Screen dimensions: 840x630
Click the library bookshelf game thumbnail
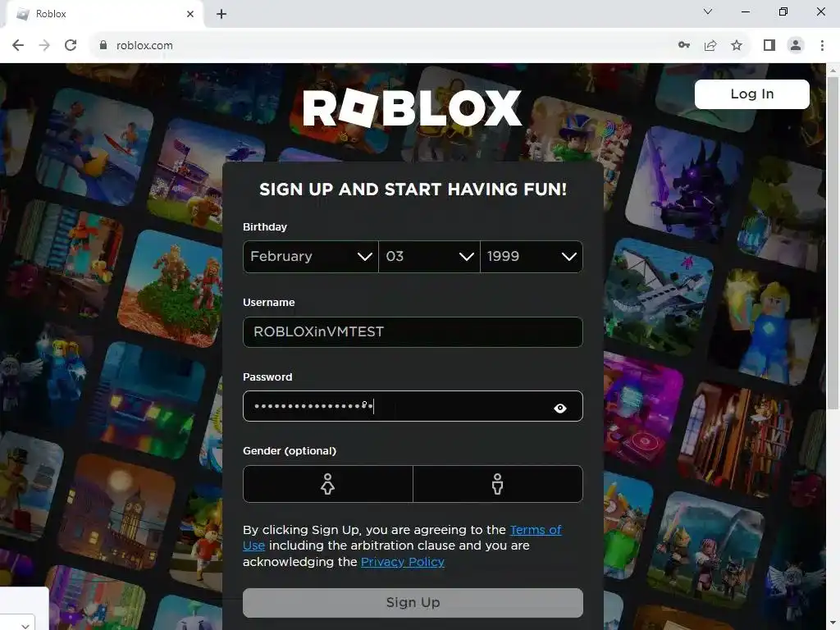735,440
